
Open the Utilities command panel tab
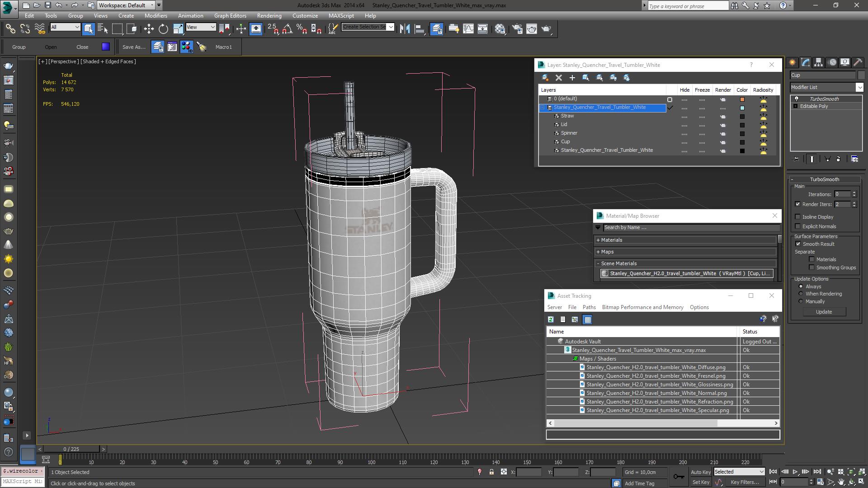click(858, 62)
